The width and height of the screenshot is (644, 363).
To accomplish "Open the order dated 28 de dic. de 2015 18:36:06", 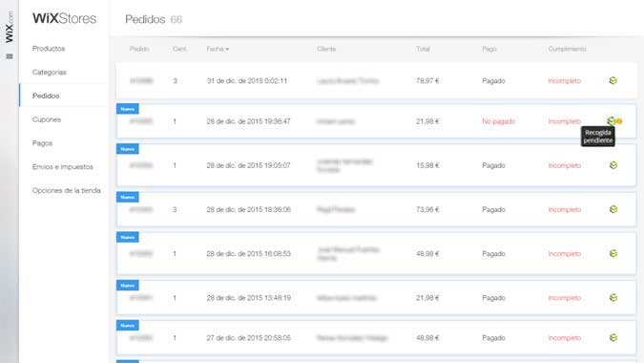I will (x=376, y=209).
